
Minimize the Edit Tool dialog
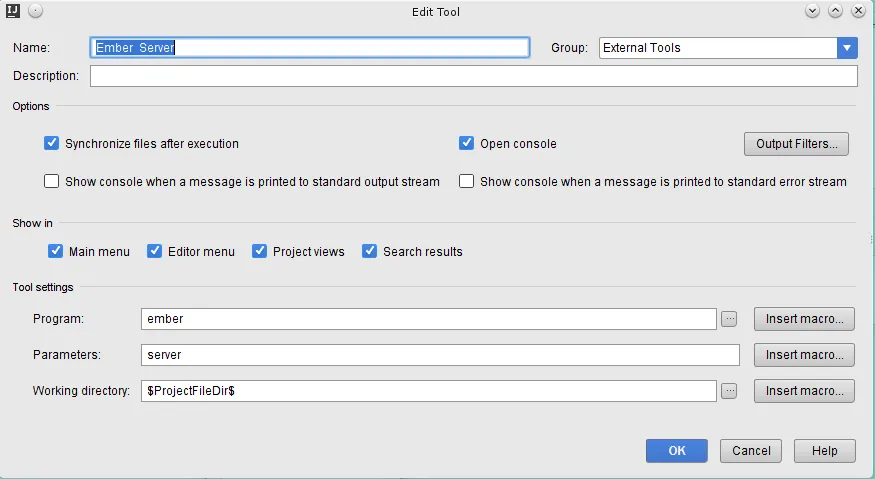[812, 11]
